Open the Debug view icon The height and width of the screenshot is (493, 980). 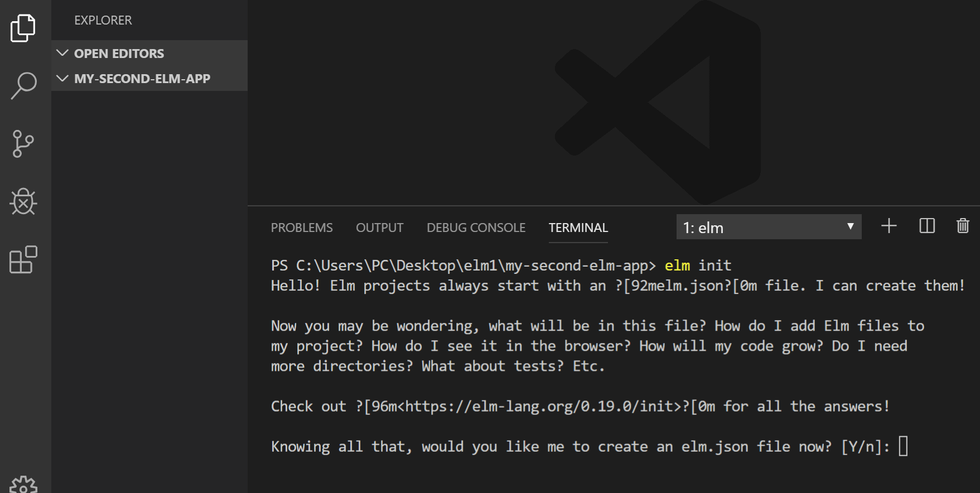pos(23,201)
